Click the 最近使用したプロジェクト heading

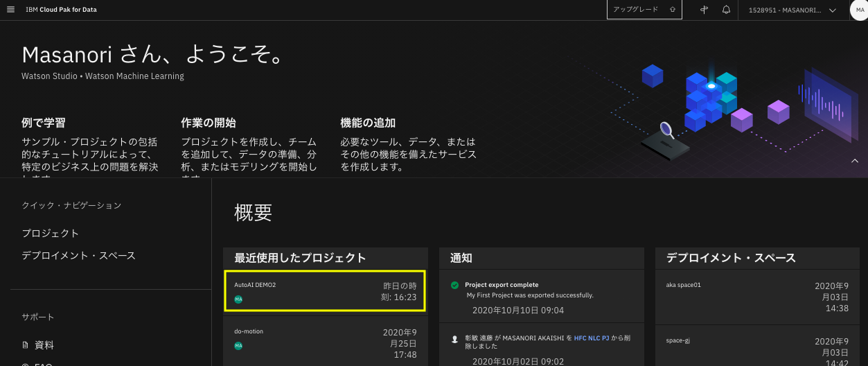coord(301,258)
